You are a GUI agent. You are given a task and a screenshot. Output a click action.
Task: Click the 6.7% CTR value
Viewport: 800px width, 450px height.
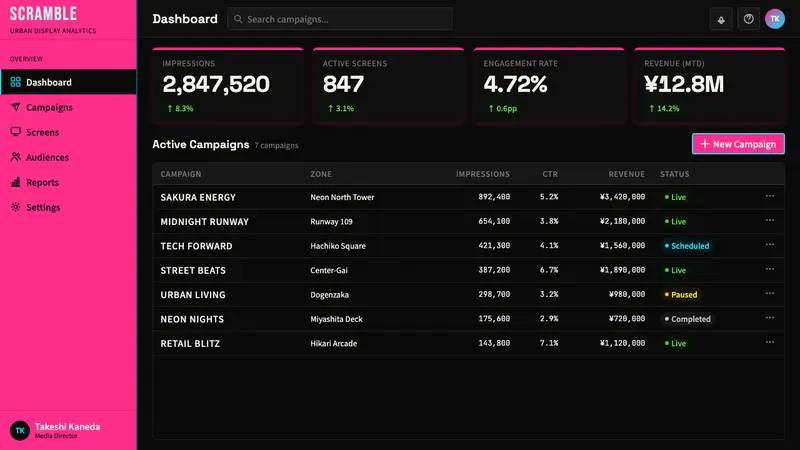(549, 269)
